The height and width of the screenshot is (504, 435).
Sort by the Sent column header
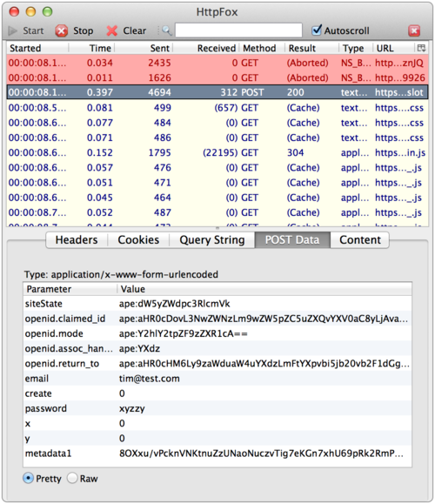(144, 48)
